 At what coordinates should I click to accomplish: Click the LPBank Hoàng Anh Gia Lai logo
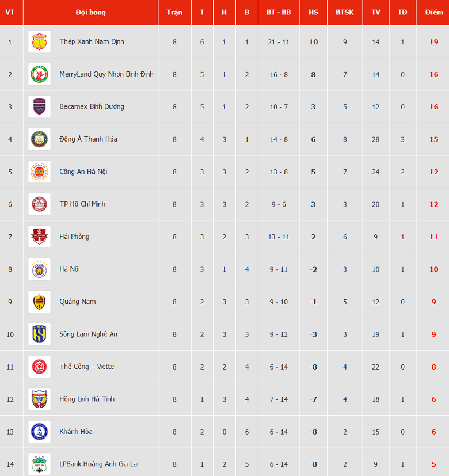tap(39, 464)
